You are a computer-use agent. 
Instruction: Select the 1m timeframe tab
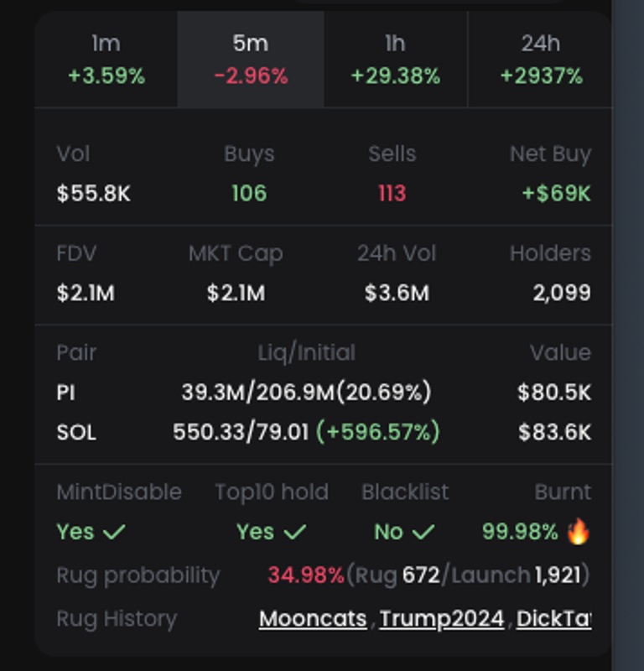[x=106, y=60]
